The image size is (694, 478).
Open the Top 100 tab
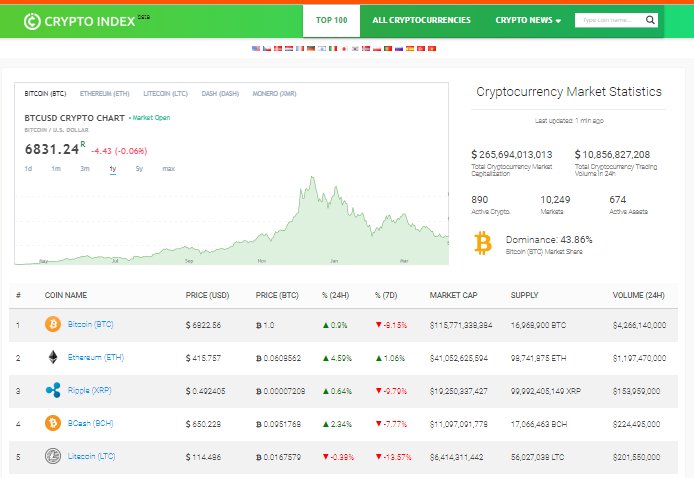coord(332,21)
